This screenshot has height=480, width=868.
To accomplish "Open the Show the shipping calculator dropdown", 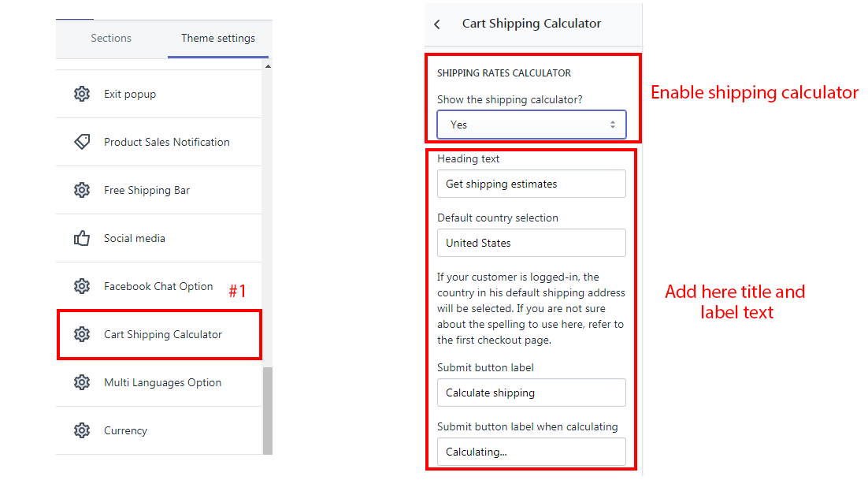I will (x=532, y=125).
